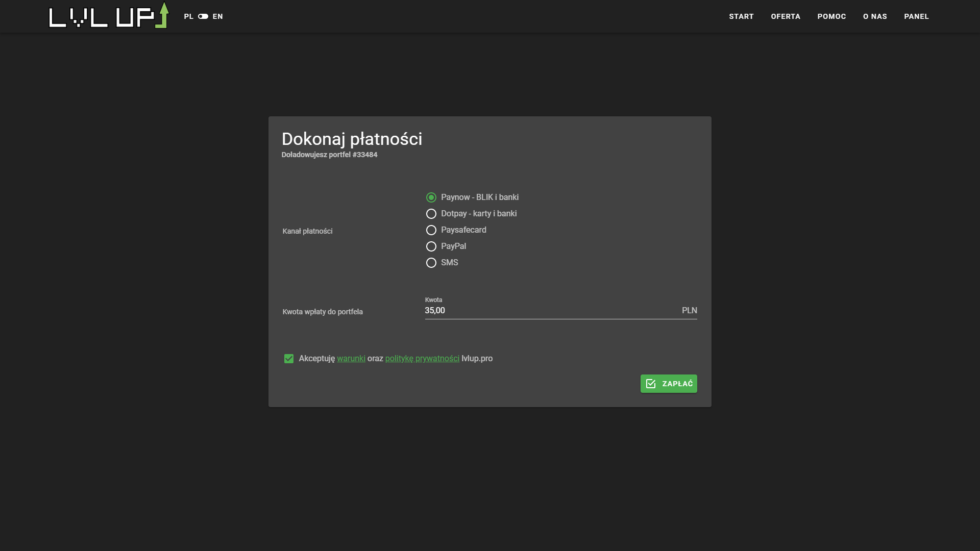The image size is (980, 551).
Task: Select SMS payment option
Action: tap(431, 263)
